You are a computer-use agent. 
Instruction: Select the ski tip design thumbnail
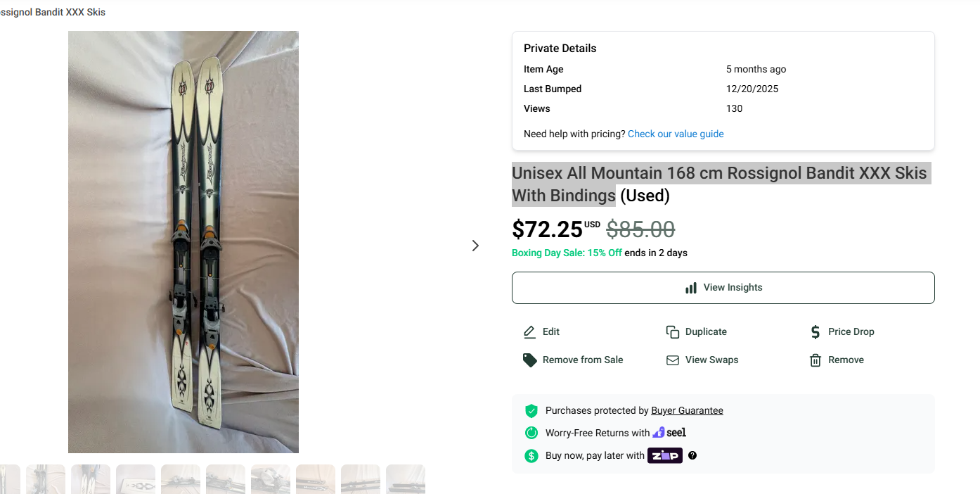136,479
